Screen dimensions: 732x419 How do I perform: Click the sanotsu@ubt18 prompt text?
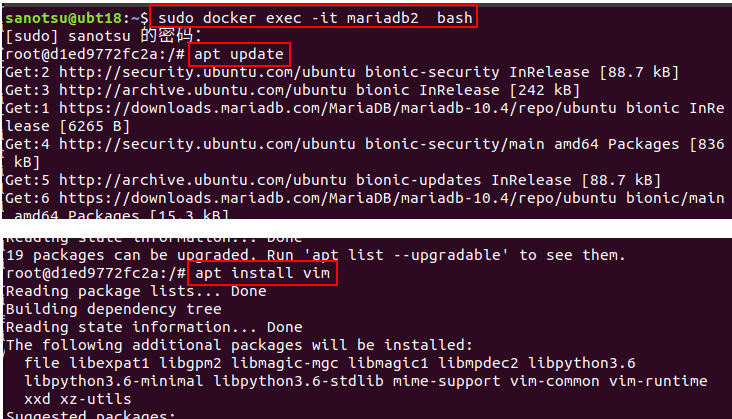click(x=63, y=18)
